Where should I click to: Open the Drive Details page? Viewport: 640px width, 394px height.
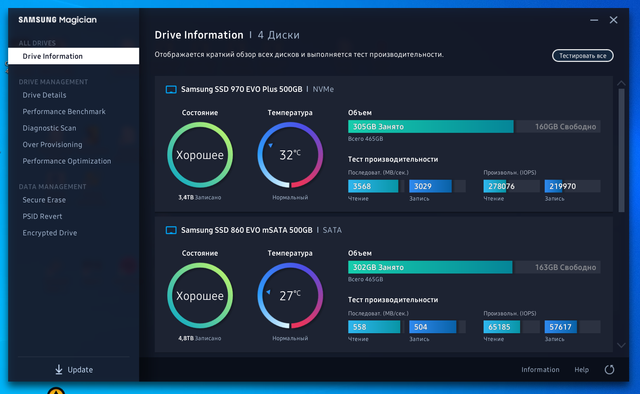click(44, 95)
